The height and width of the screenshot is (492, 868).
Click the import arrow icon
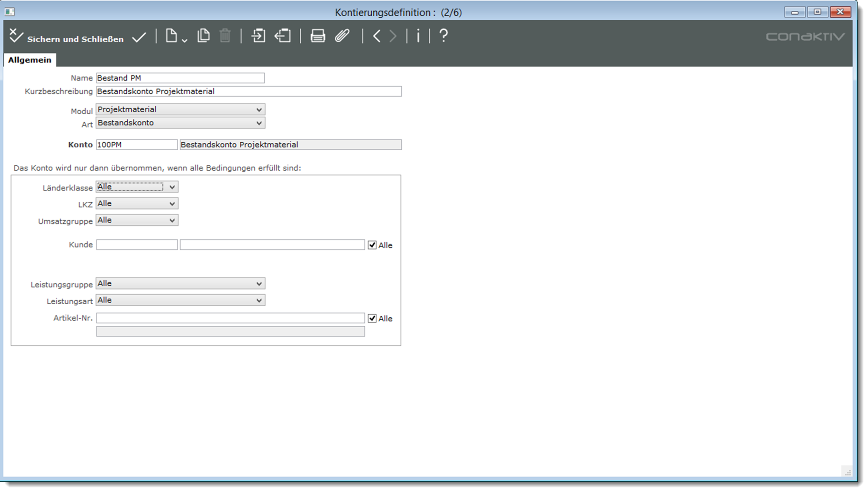coord(258,36)
